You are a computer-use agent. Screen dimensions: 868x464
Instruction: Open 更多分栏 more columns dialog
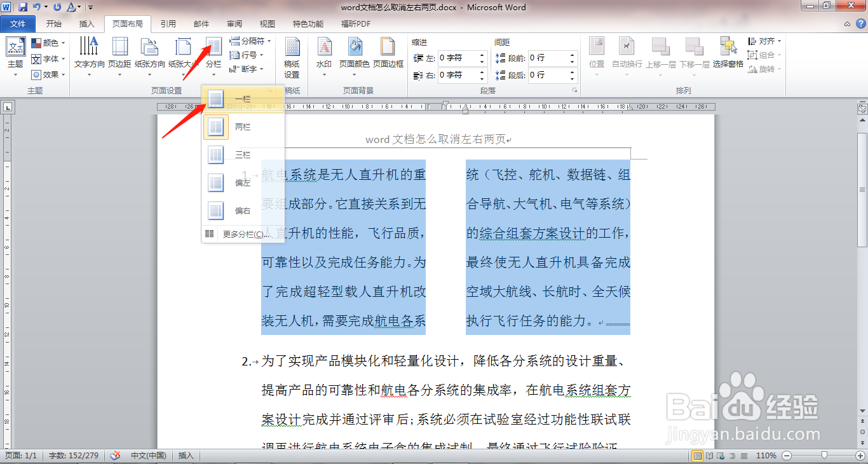(243, 234)
